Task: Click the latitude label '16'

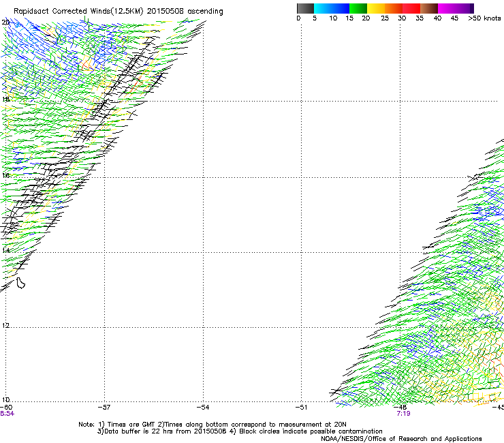Action: click(x=5, y=175)
